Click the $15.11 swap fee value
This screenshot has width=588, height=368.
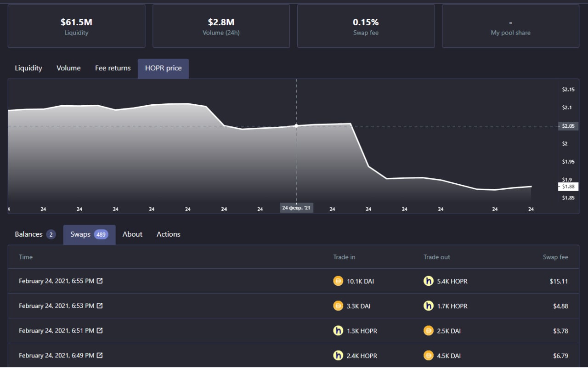(x=559, y=281)
